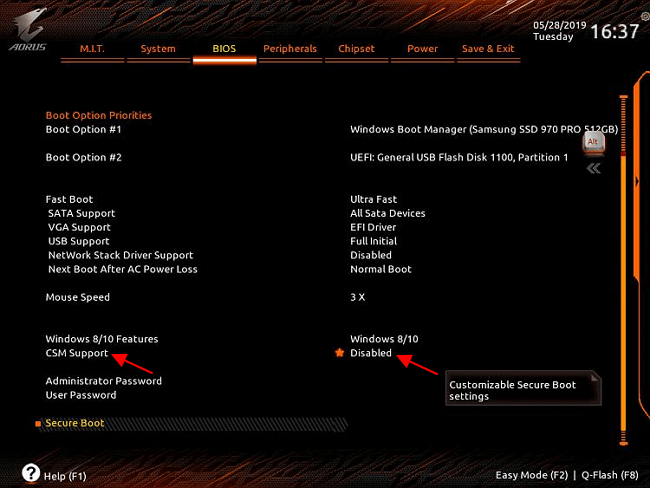Viewport: 650px width, 488px height.
Task: Click the AORUS logo icon
Action: click(28, 30)
